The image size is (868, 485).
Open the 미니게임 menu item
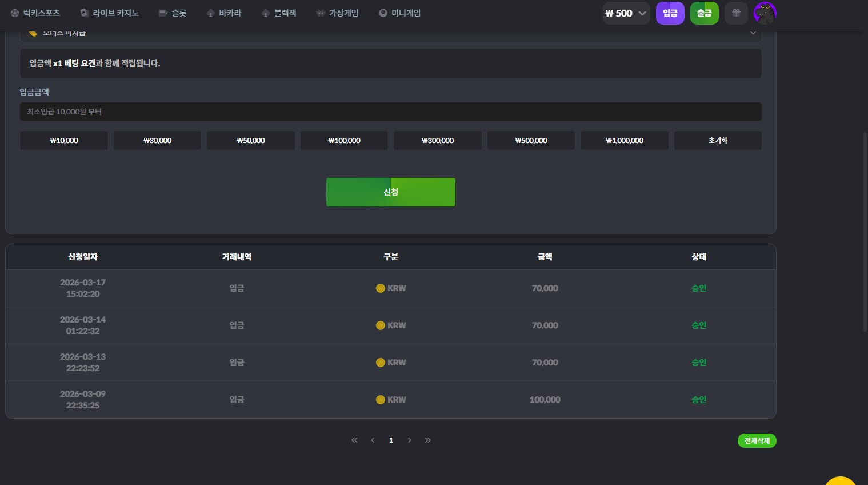(x=399, y=13)
